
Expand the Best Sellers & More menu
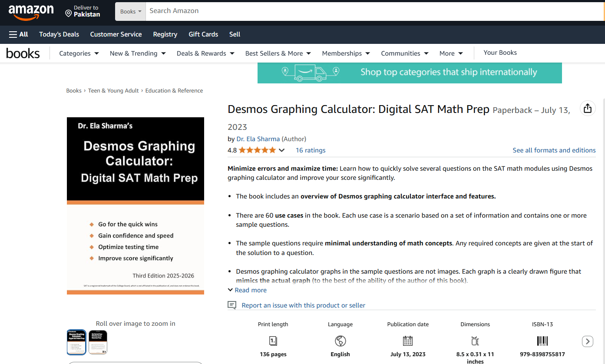pyautogui.click(x=278, y=53)
